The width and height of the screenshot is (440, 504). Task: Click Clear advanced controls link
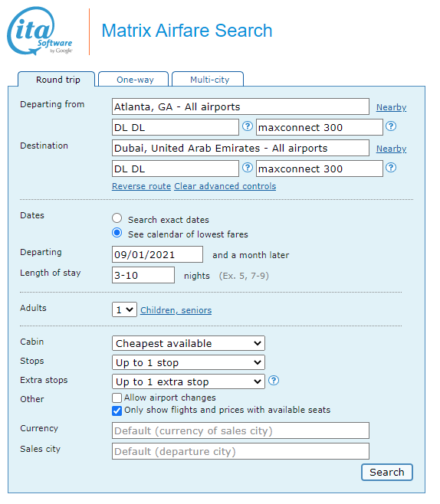225,186
